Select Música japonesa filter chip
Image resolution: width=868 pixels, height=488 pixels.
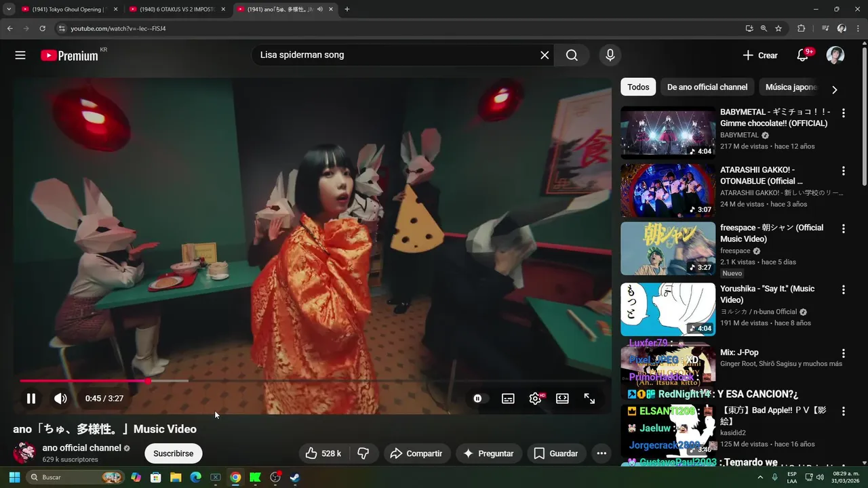point(791,87)
